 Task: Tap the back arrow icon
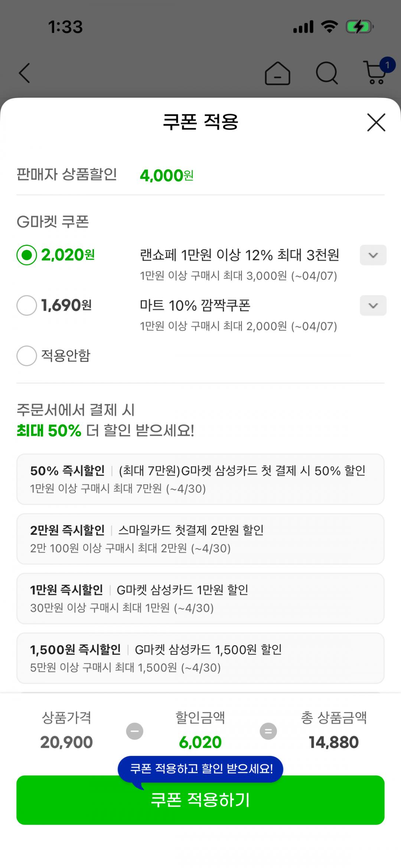[x=25, y=73]
